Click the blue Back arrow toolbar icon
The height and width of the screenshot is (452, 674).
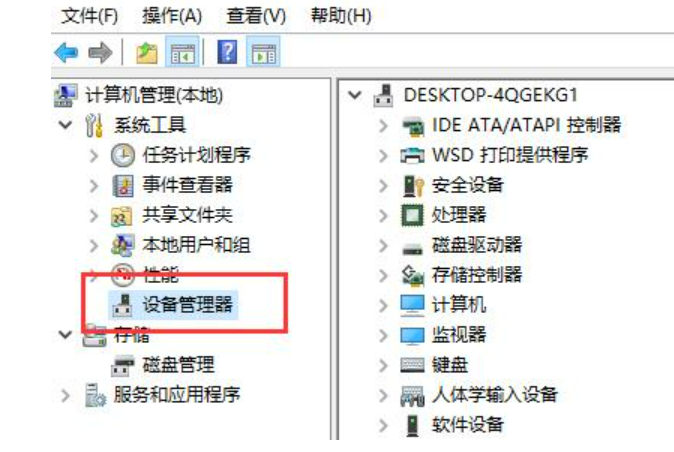tap(67, 53)
